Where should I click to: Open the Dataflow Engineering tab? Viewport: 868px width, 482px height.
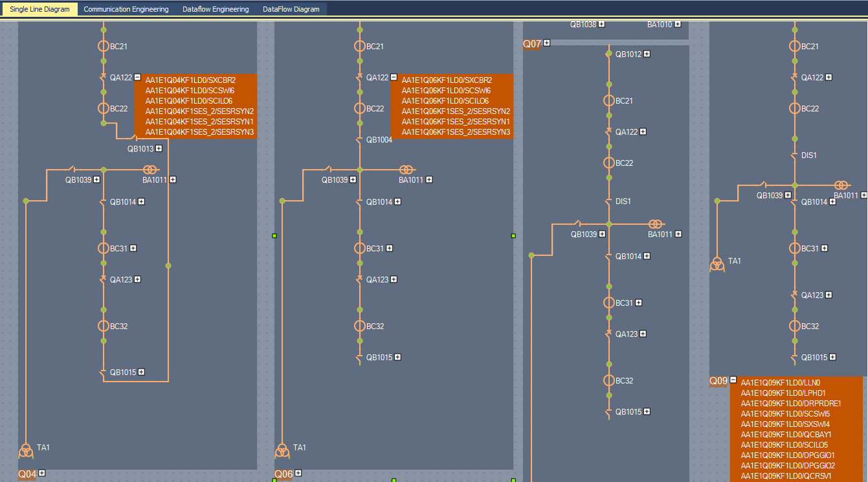click(x=216, y=9)
